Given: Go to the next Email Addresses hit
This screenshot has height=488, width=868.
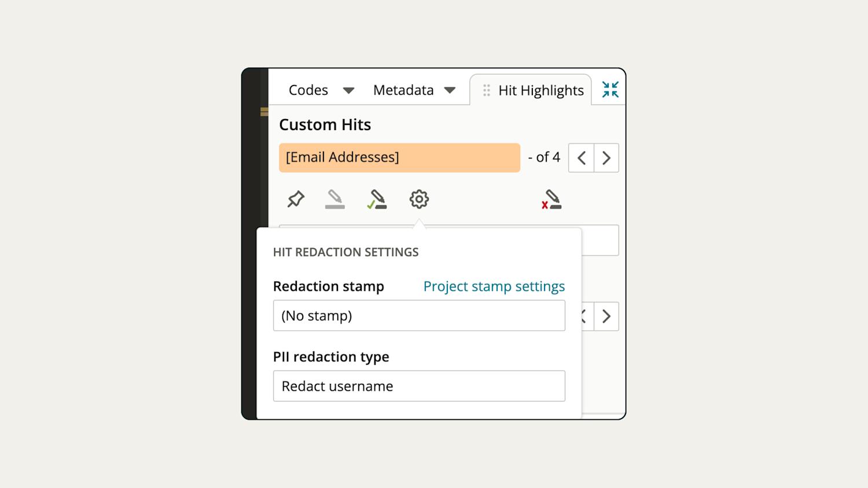Looking at the screenshot, I should [x=606, y=158].
